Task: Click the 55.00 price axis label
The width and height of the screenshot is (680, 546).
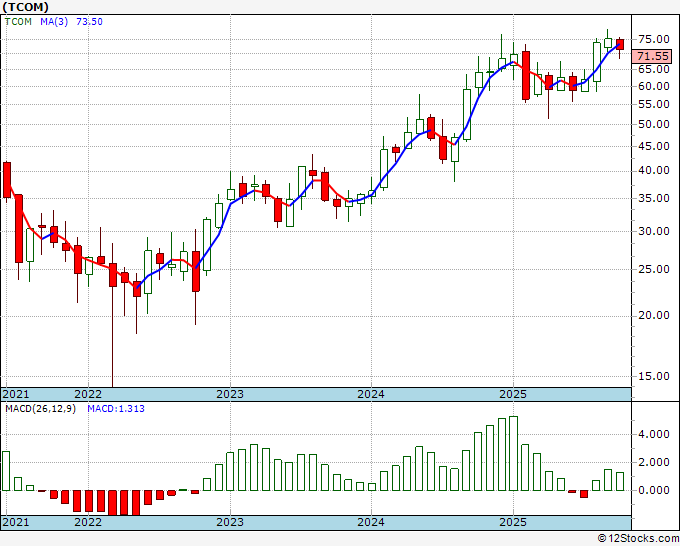Action: point(654,104)
